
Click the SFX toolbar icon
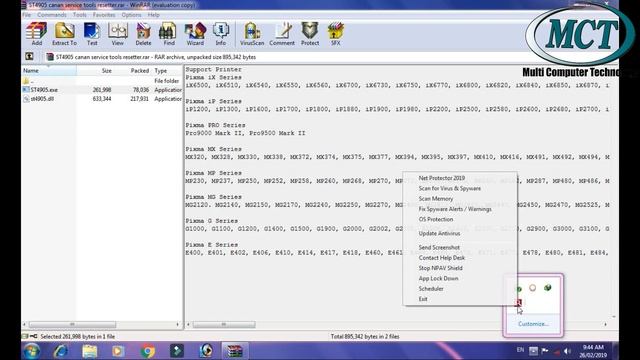336,34
